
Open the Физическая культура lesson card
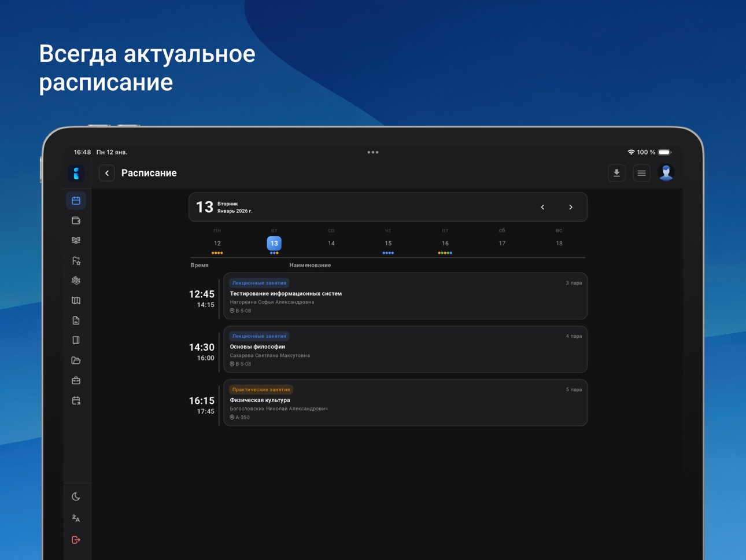pos(405,403)
